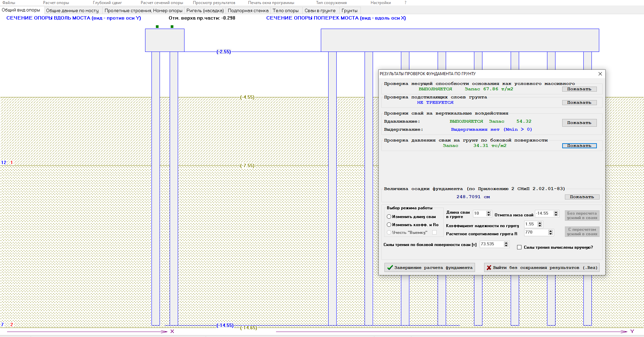The image size is (644, 337).
Task: Switch to 'Пролетные строения, Номер опоры' tab
Action: click(143, 10)
